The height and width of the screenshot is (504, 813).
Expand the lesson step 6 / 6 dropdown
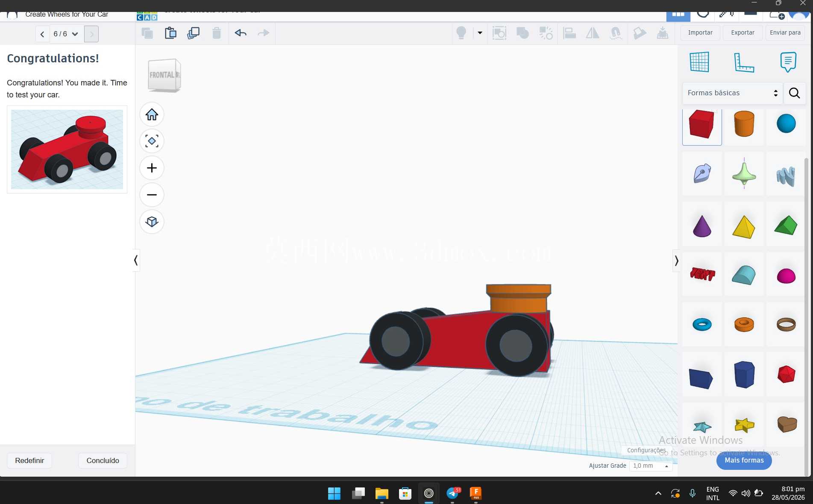click(66, 34)
